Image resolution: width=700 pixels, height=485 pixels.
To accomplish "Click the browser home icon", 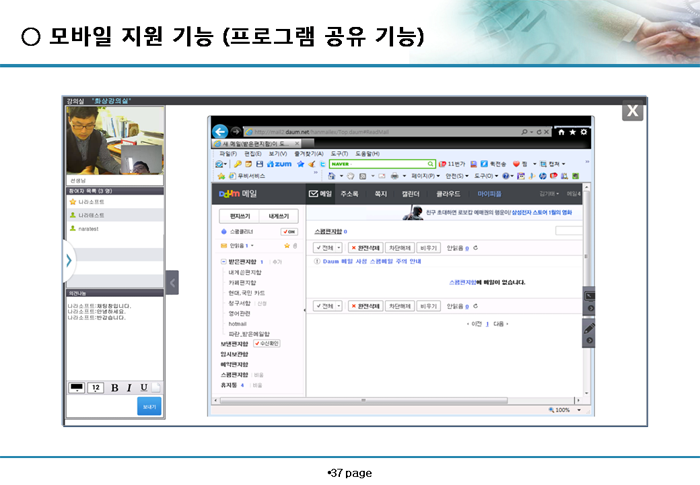I will tap(561, 132).
